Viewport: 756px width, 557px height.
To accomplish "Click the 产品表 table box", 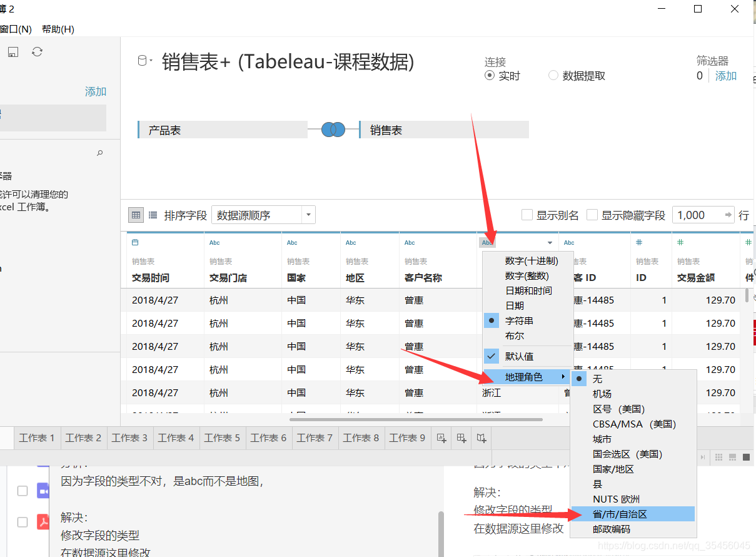I will [222, 130].
